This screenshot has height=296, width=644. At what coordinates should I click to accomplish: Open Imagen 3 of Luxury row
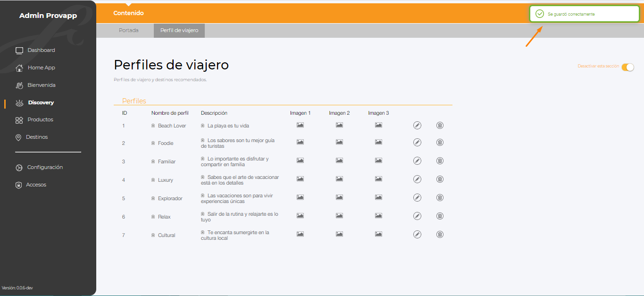pos(378,178)
